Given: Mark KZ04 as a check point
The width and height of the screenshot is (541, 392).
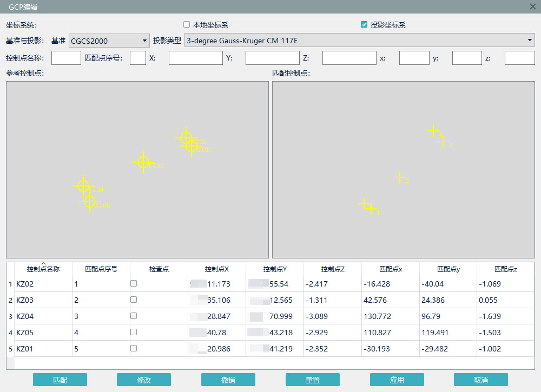Looking at the screenshot, I should pyautogui.click(x=134, y=316).
